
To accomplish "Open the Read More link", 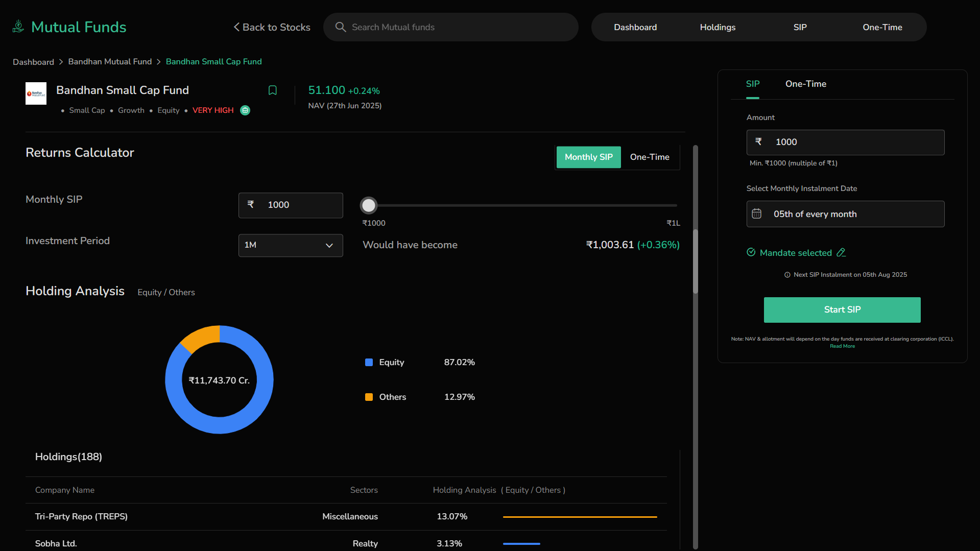I will [842, 346].
